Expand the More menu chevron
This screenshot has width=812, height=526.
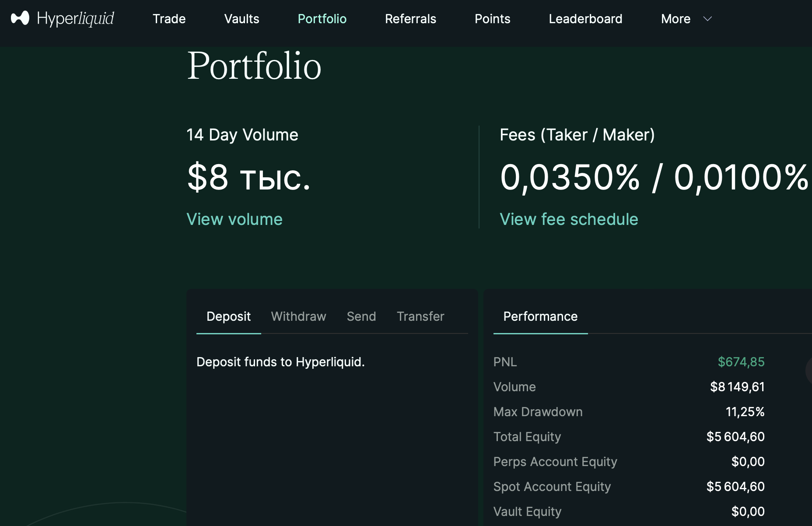[x=707, y=19]
